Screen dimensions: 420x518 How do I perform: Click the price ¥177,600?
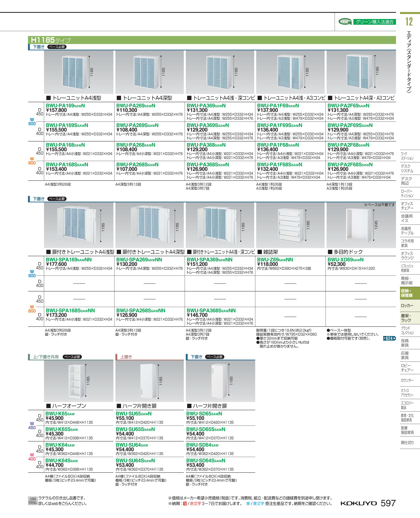[56, 264]
